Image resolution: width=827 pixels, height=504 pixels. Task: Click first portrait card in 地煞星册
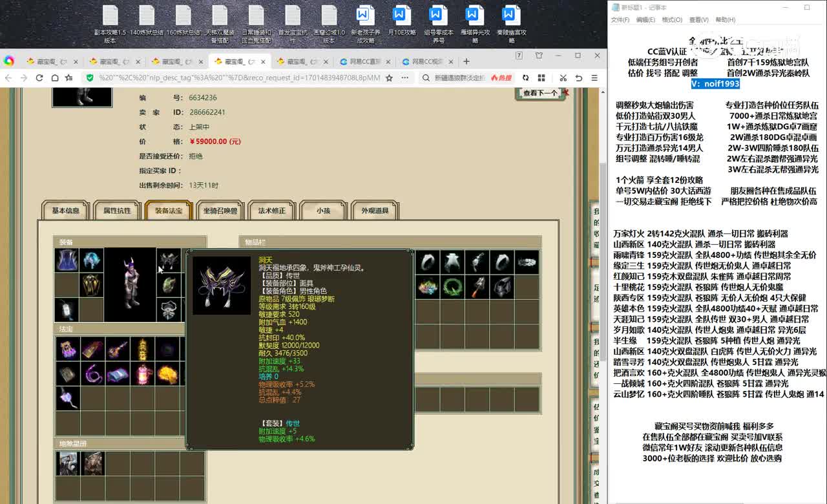[67, 463]
